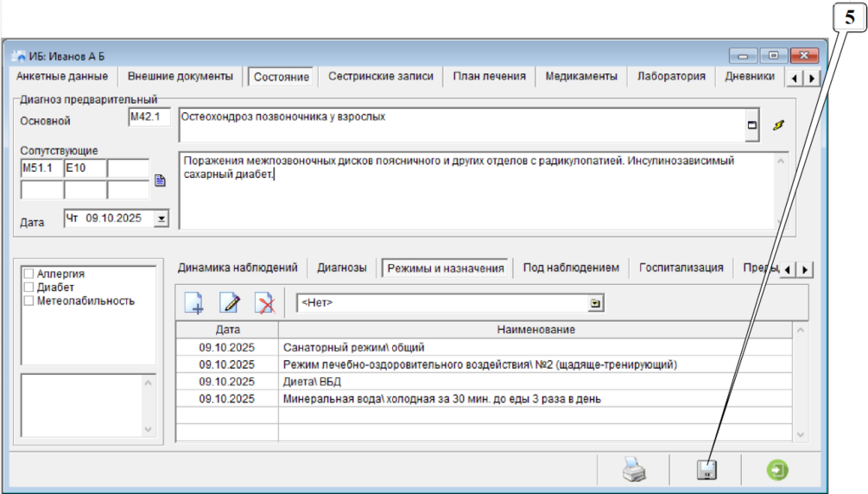
Task: Open the accompanying diagnoses list icon
Action: point(159,180)
